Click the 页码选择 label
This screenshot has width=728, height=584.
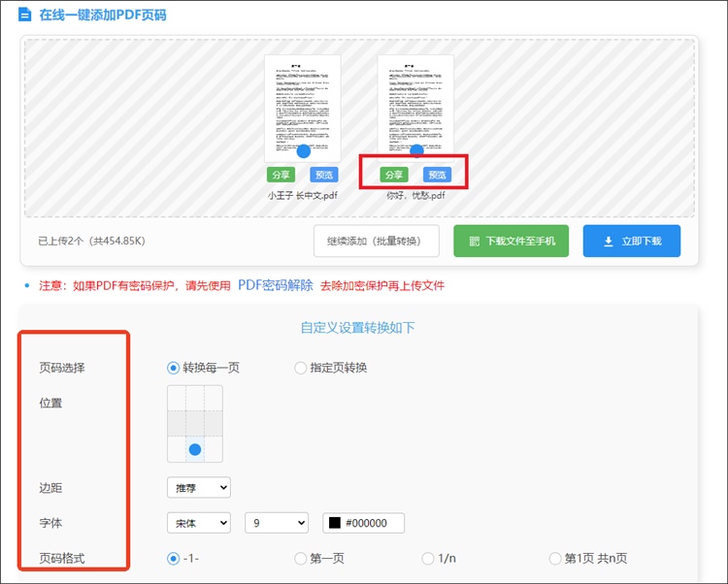click(x=62, y=368)
